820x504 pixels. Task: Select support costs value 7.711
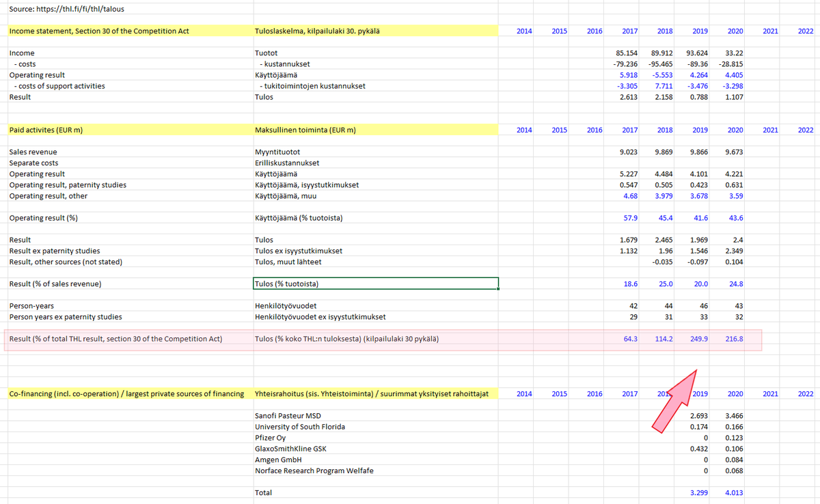(x=664, y=86)
